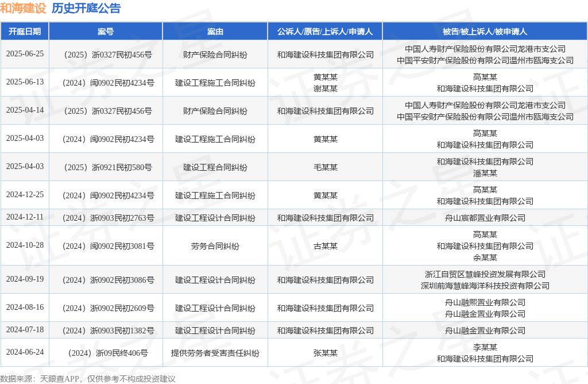The height and width of the screenshot is (384, 588).
Task: Click the 公诉人/原告/上诉人/申请人 column header
Action: coord(325,32)
